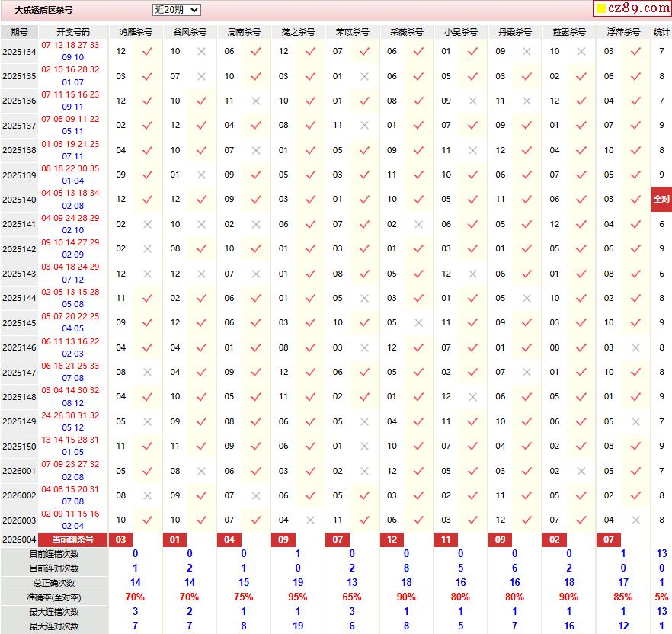This screenshot has width=672, height=634.
Task: Open the 近20期 period dropdown
Action: tap(176, 10)
